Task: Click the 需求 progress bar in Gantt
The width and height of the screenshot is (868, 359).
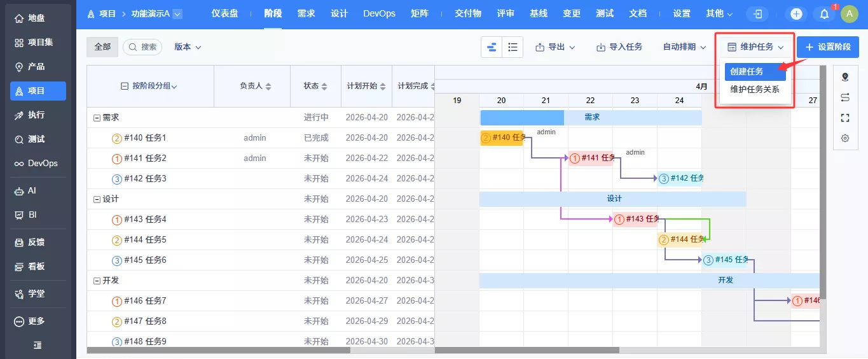Action: pyautogui.click(x=591, y=118)
